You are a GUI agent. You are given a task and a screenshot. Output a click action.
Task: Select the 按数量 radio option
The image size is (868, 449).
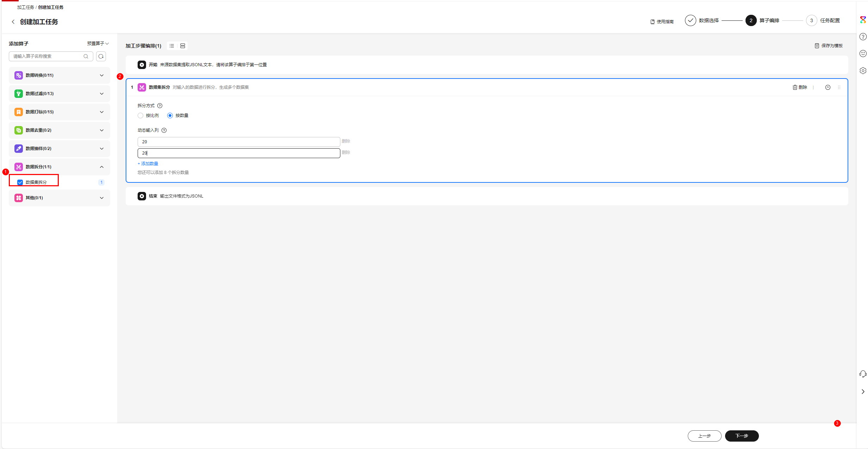click(x=170, y=116)
